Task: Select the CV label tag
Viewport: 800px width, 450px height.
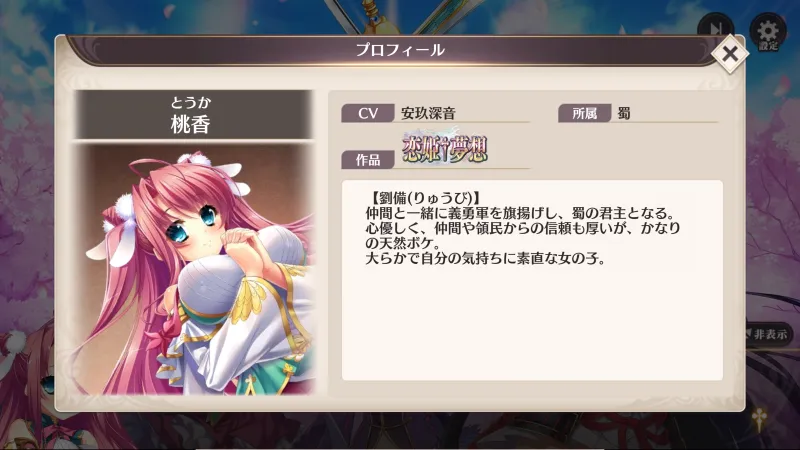Action: (368, 113)
